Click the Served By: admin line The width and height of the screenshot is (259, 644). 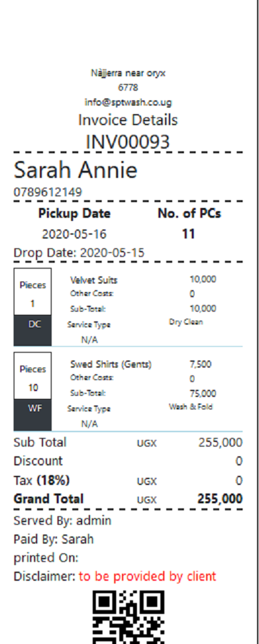click(63, 520)
